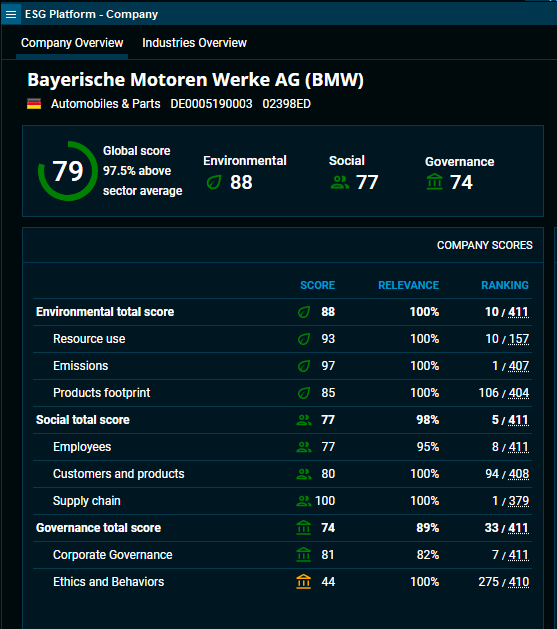This screenshot has width=557, height=629.
Task: Open the 410 ranking link for Ethics and Behaviors
Action: click(x=518, y=581)
